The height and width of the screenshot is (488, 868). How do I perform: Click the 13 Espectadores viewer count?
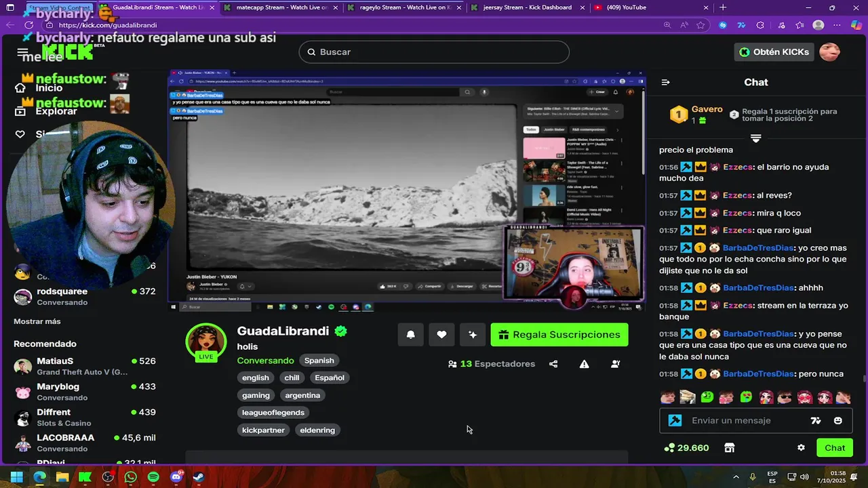(492, 364)
